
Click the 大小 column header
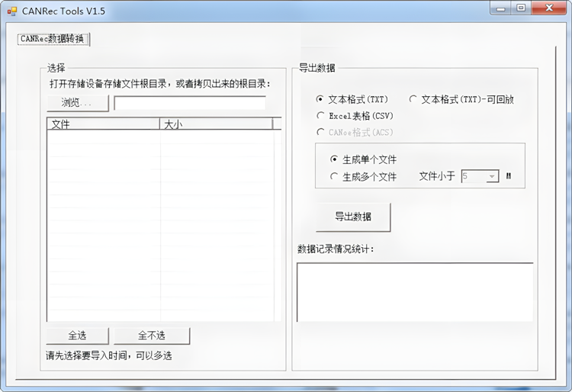pos(216,124)
